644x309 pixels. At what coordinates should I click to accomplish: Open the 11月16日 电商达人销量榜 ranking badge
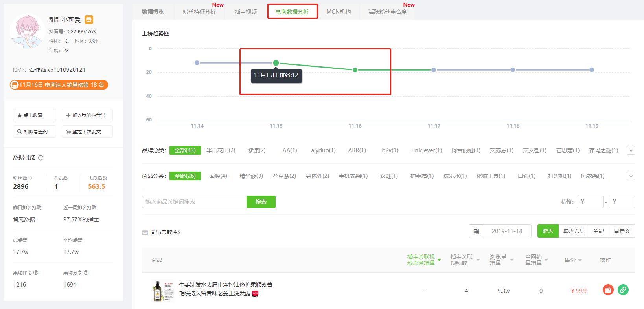click(x=59, y=85)
